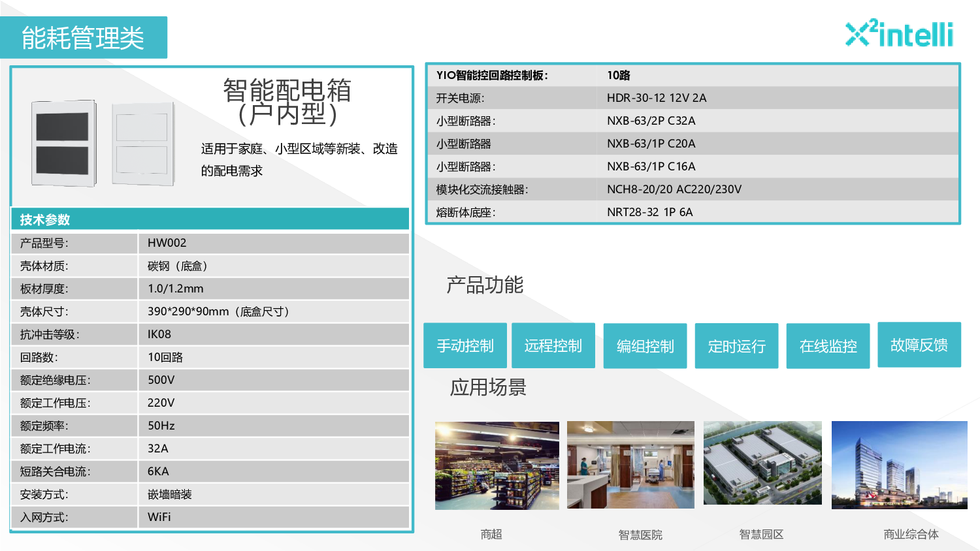Click the 在线监控 function button

click(828, 346)
